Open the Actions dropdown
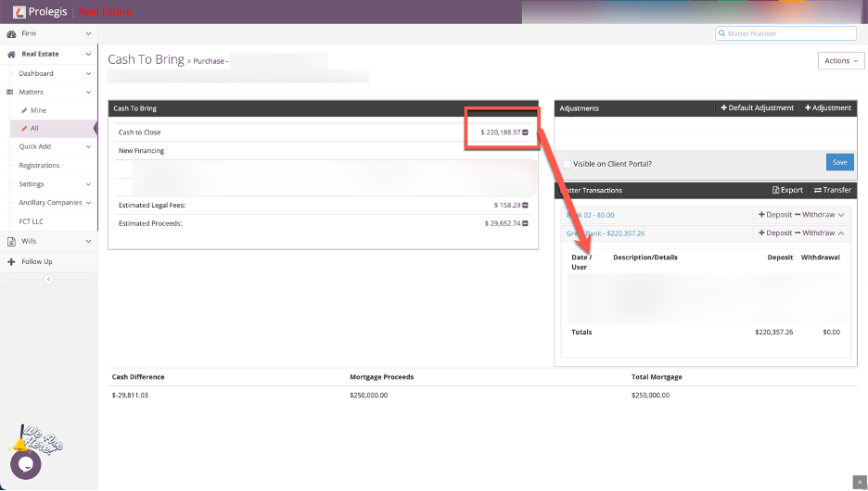The height and width of the screenshot is (491, 868). [x=841, y=61]
